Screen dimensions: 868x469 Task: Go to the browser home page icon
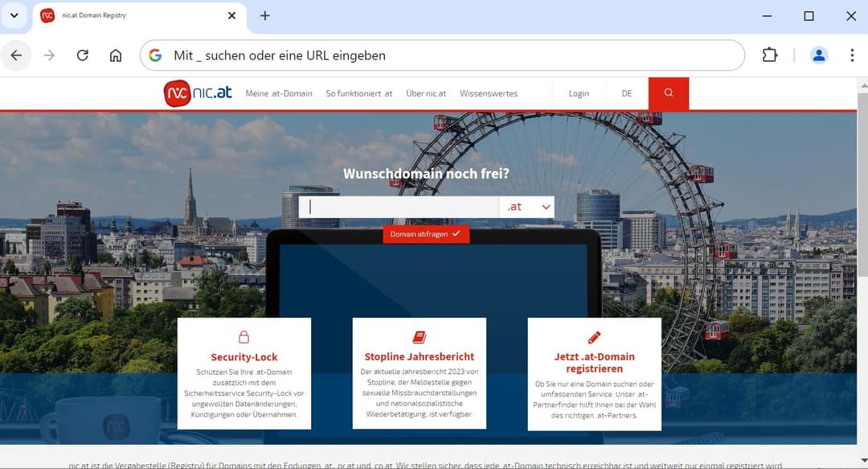[116, 56]
